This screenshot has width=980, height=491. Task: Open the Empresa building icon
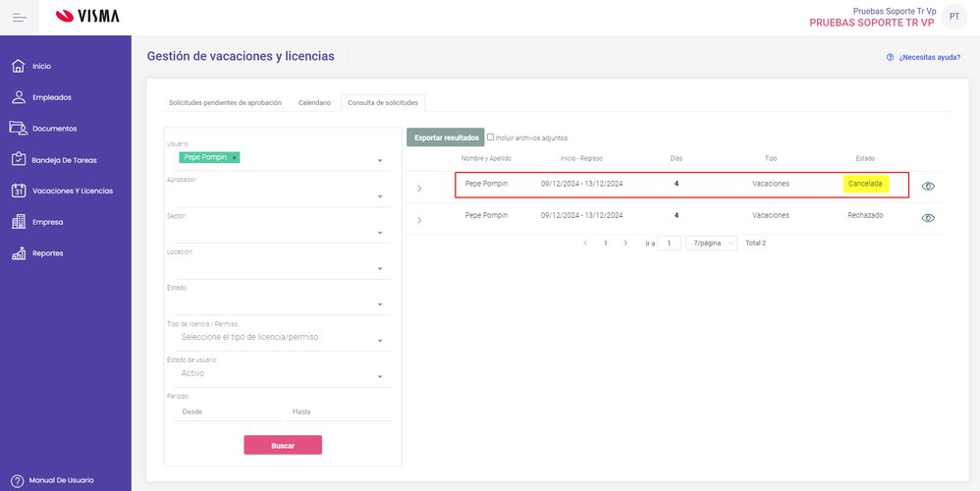click(x=18, y=222)
